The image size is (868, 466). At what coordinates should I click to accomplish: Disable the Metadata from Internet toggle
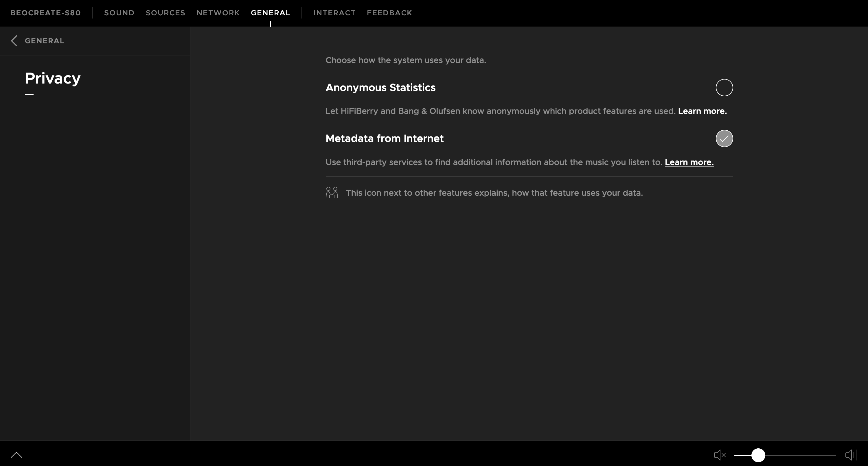click(x=724, y=138)
